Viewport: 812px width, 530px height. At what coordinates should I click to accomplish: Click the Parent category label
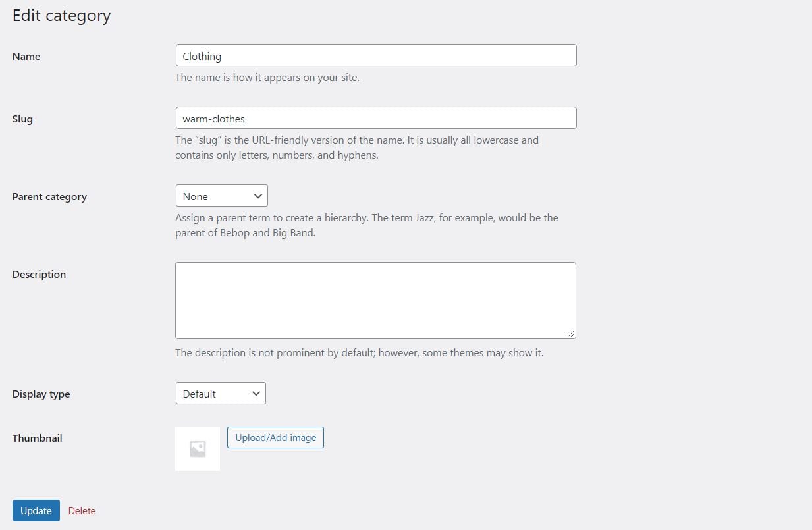(x=49, y=197)
